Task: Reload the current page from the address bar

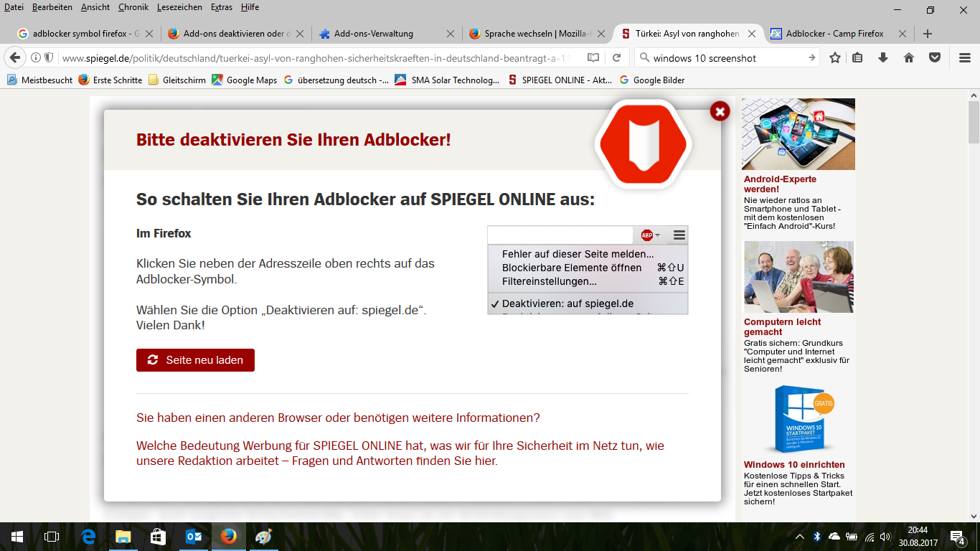Action: [616, 57]
